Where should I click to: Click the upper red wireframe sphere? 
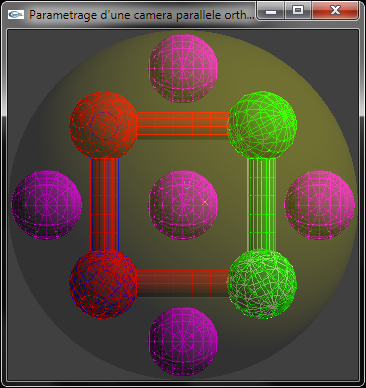click(x=103, y=125)
